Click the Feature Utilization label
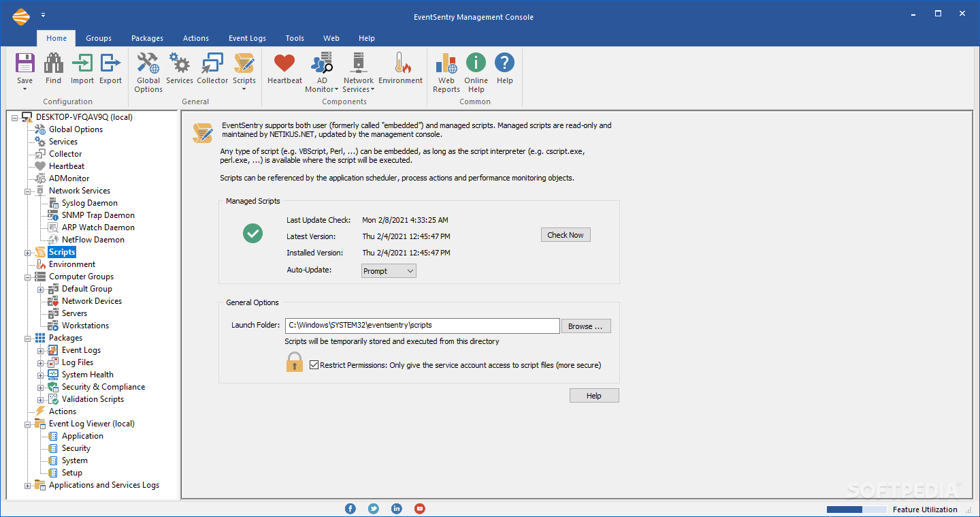This screenshot has width=980, height=517. point(925,510)
